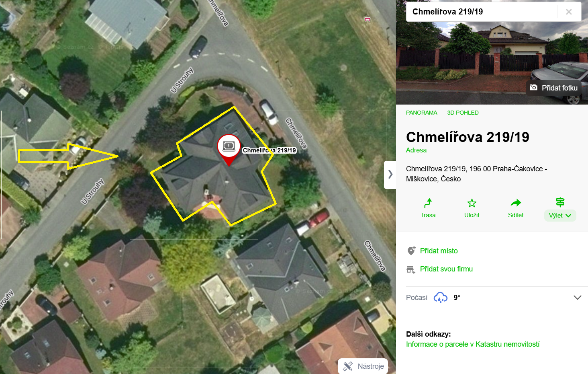Screen dimensions: 588x374
Task: Click the add-company store icon
Action: (410, 269)
